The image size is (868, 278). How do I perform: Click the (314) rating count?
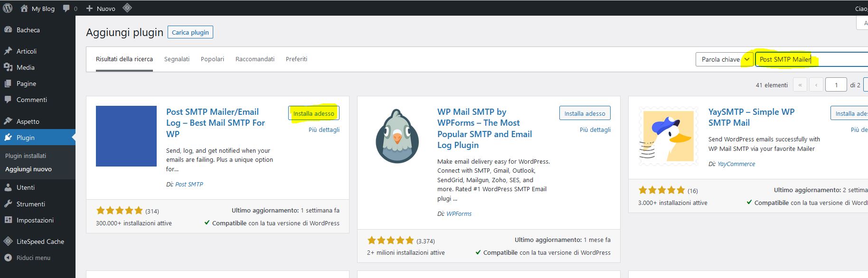click(x=152, y=211)
